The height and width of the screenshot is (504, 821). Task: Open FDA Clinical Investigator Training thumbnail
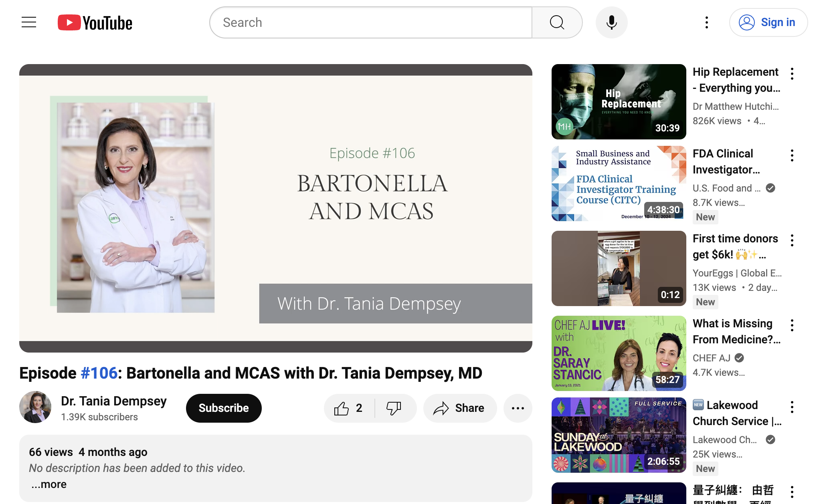point(619,183)
